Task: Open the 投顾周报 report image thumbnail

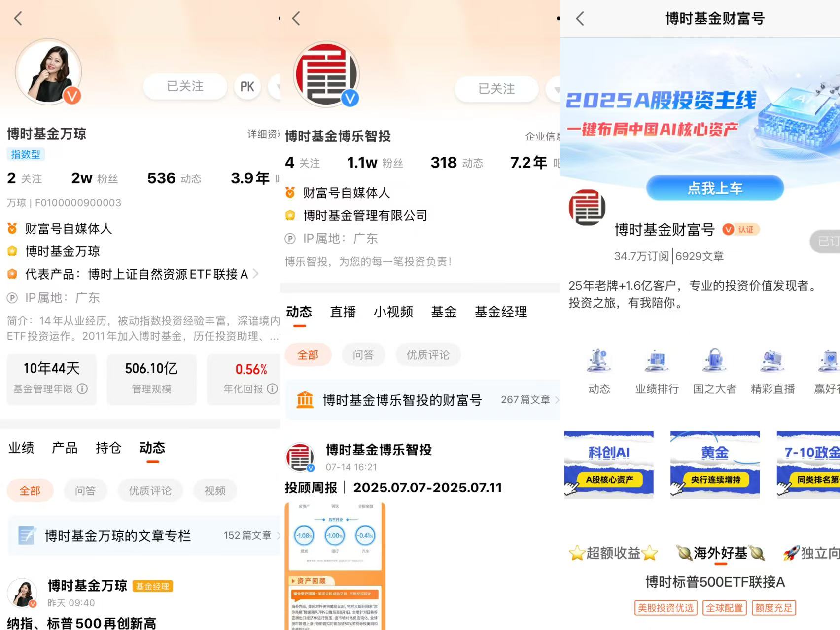Action: tap(335, 566)
